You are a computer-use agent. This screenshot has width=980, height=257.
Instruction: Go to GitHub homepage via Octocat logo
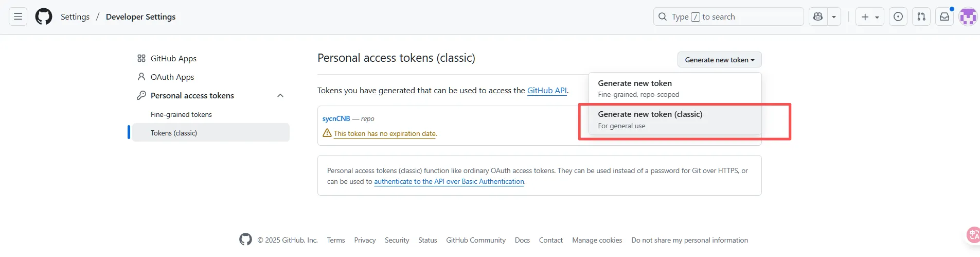(x=44, y=17)
